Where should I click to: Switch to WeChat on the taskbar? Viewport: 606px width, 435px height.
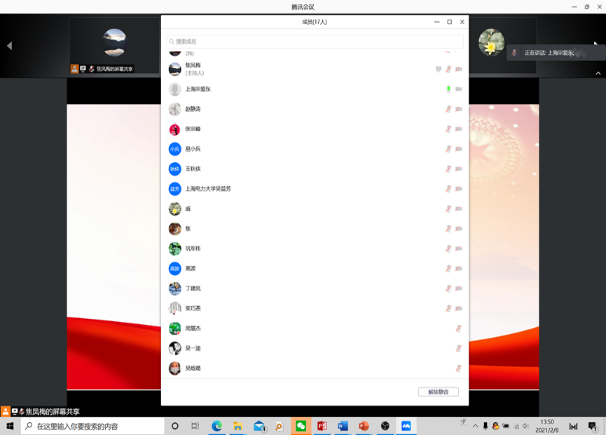click(301, 426)
